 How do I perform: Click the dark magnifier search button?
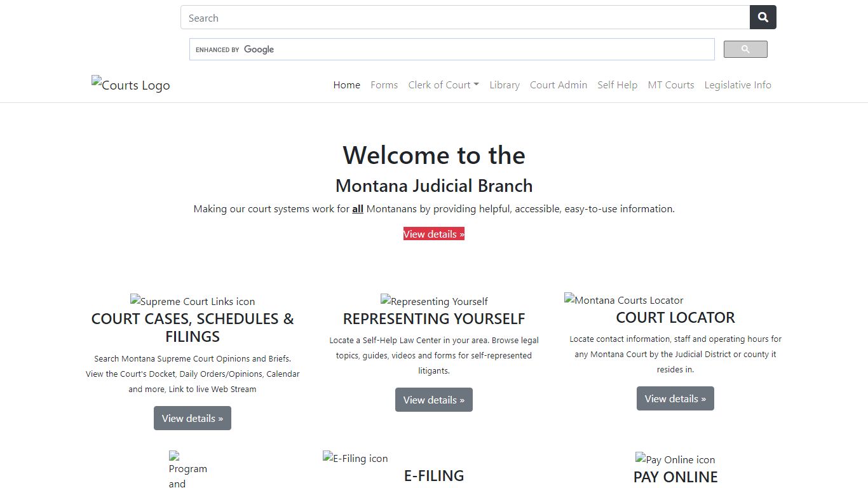(x=763, y=18)
